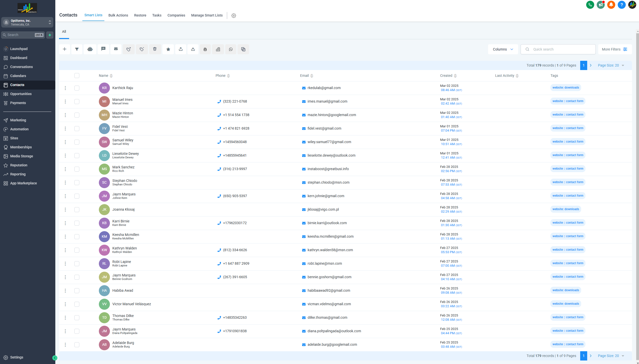This screenshot has width=639, height=364.
Task: Open the settings gear beside Manage Smart Lists
Action: [x=234, y=16]
